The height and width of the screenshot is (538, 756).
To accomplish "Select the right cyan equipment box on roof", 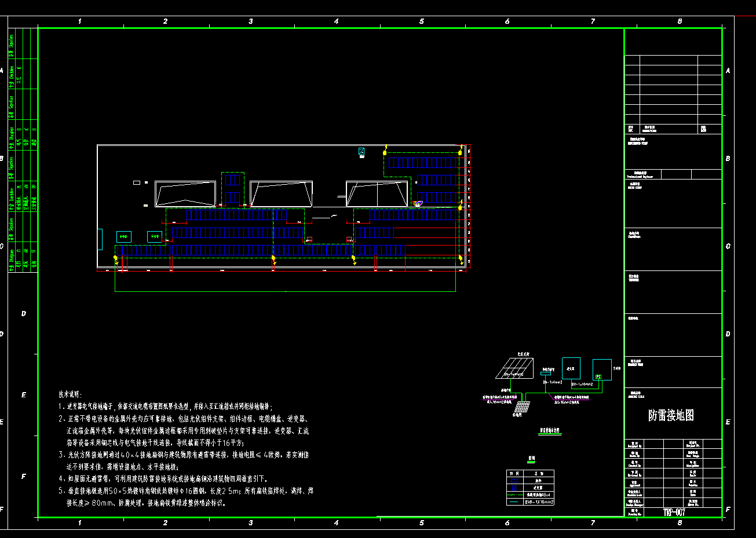I will pyautogui.click(x=154, y=236).
